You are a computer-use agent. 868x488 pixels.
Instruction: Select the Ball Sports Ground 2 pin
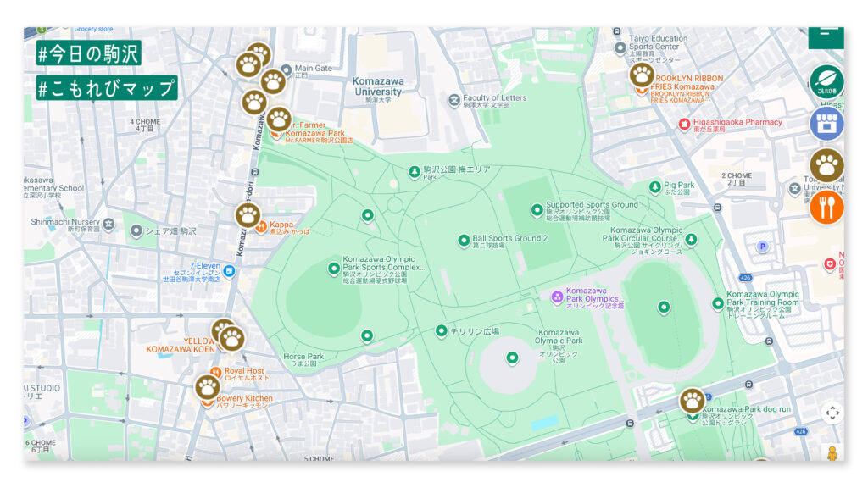(x=464, y=241)
